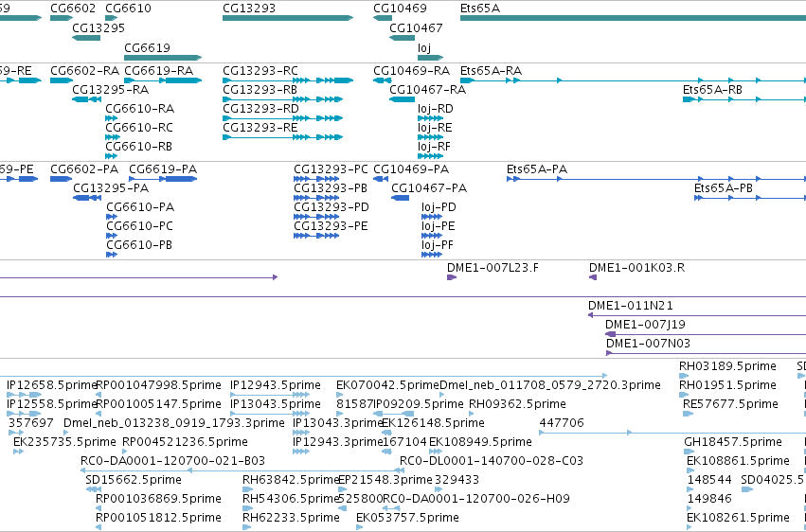The height and width of the screenshot is (532, 806).
Task: Select EST RH63842.5prime label
Action: [292, 480]
